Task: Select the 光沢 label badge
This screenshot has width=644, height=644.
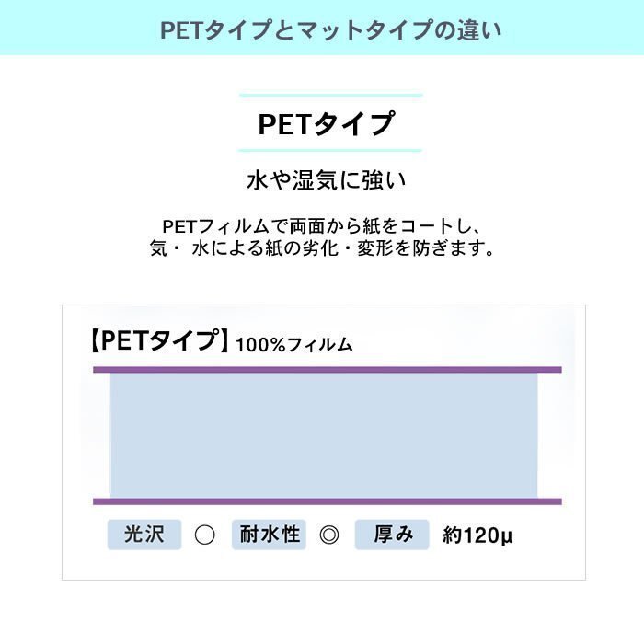Action: [x=144, y=535]
